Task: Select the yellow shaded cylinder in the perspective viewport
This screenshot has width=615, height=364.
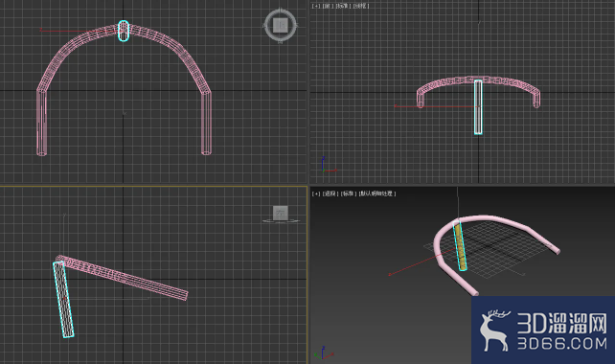Action: pos(460,247)
